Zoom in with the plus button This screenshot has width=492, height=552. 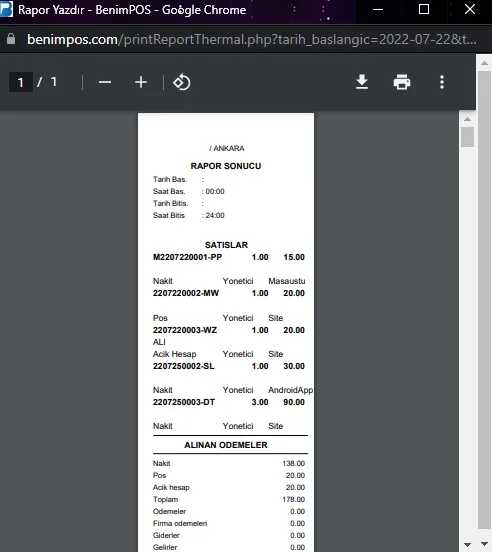pos(141,82)
